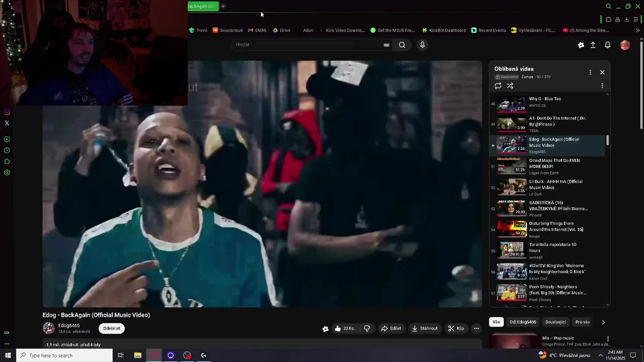Open the EMAIL bookmark
Viewport: 644px width, 362px height.
point(258,30)
